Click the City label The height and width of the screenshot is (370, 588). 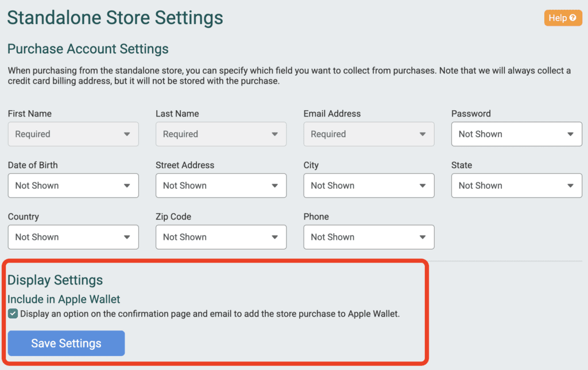tap(311, 165)
